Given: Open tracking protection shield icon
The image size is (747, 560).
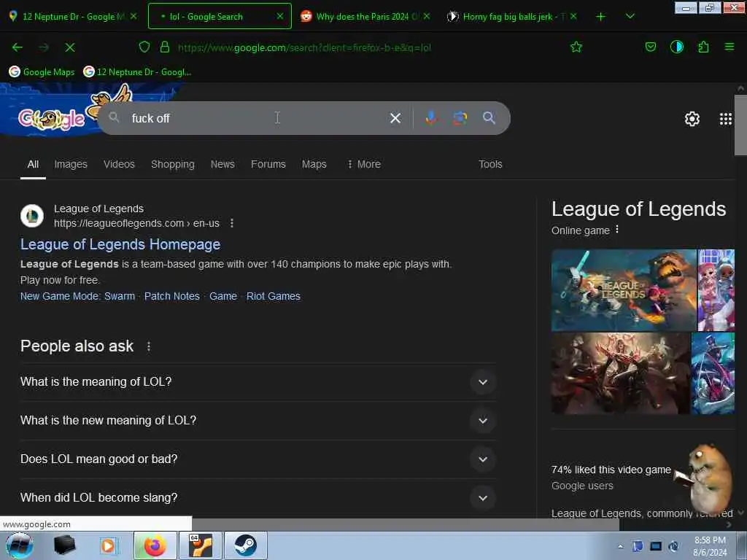Looking at the screenshot, I should 144,47.
